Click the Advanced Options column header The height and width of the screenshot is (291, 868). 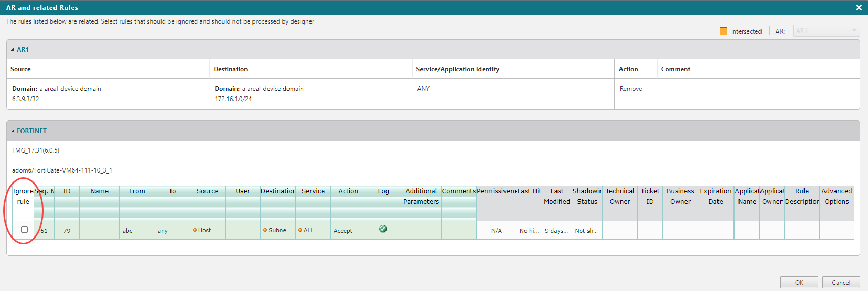837,197
